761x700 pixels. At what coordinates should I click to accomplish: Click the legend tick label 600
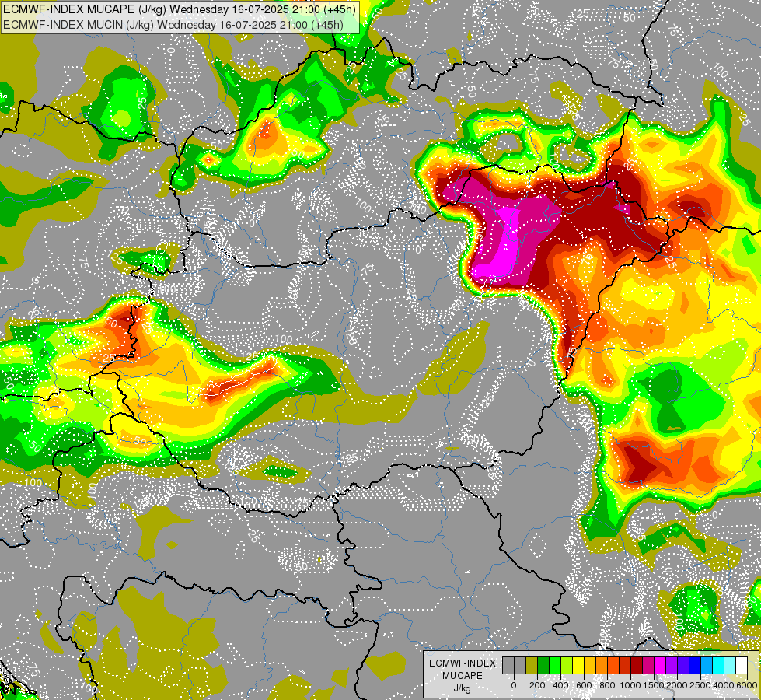pyautogui.click(x=584, y=685)
